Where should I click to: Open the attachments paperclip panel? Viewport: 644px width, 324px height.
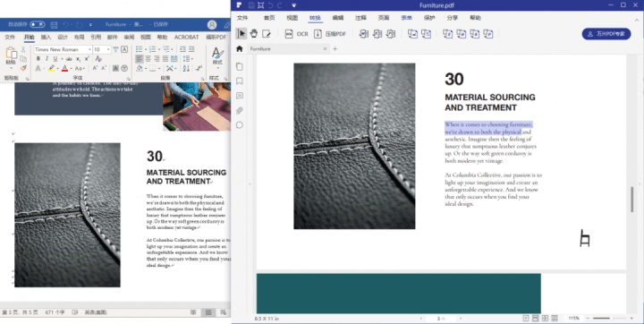(x=240, y=110)
